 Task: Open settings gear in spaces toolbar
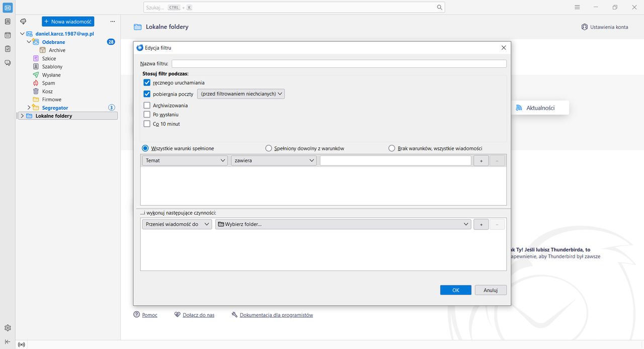(x=8, y=328)
